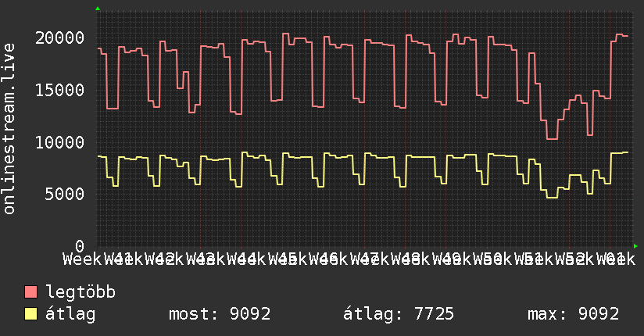Viewport: 644px width, 336px height.
Task: Click the pink legtöbb legend swatch
Action: (30, 292)
